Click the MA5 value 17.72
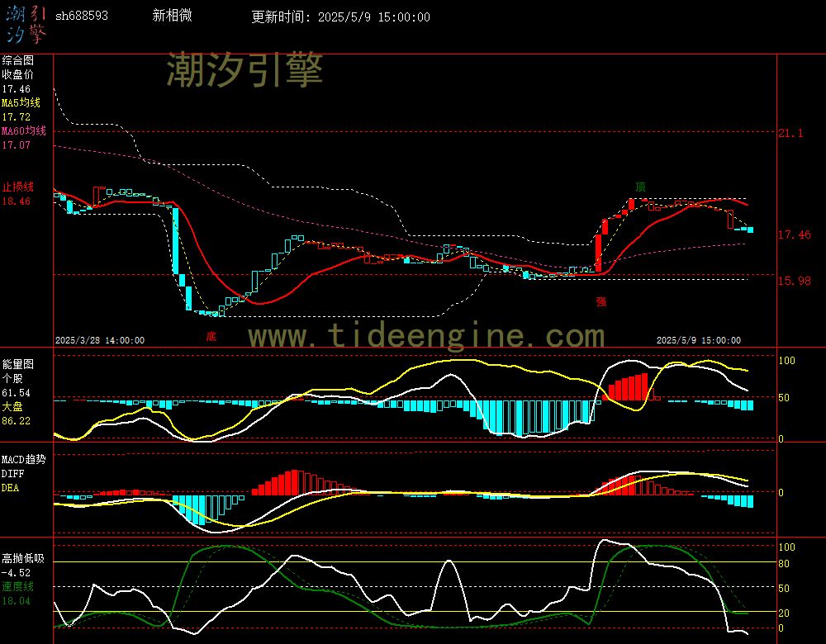 click(x=17, y=117)
